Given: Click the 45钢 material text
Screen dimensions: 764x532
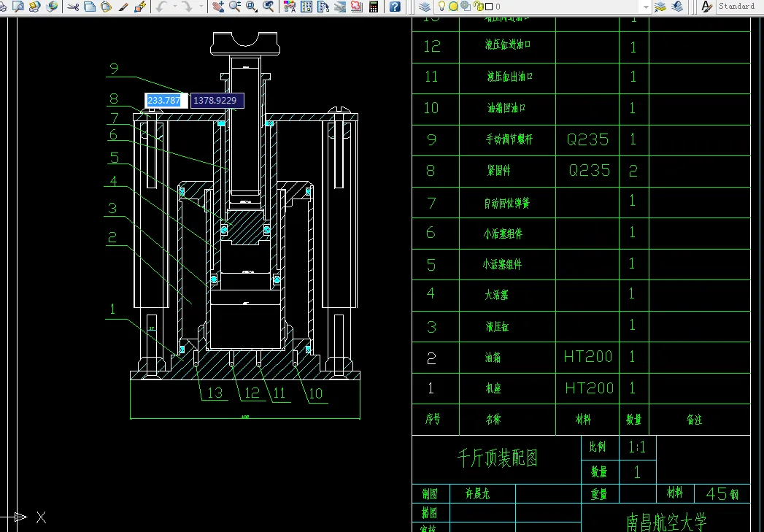Looking at the screenshot, I should pos(722,494).
